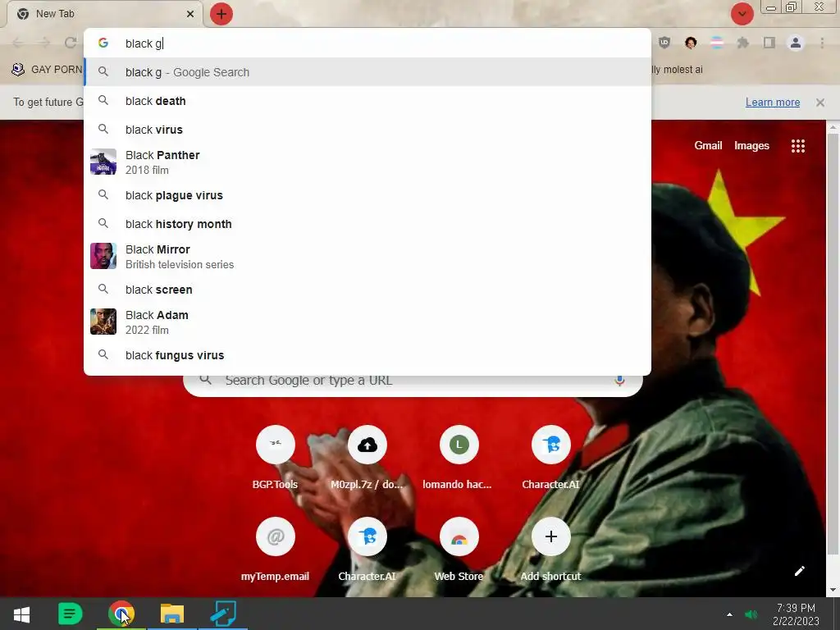Pick the Black Adam 2022 film suggestion
Viewport: 840px width, 630px height.
(x=367, y=322)
